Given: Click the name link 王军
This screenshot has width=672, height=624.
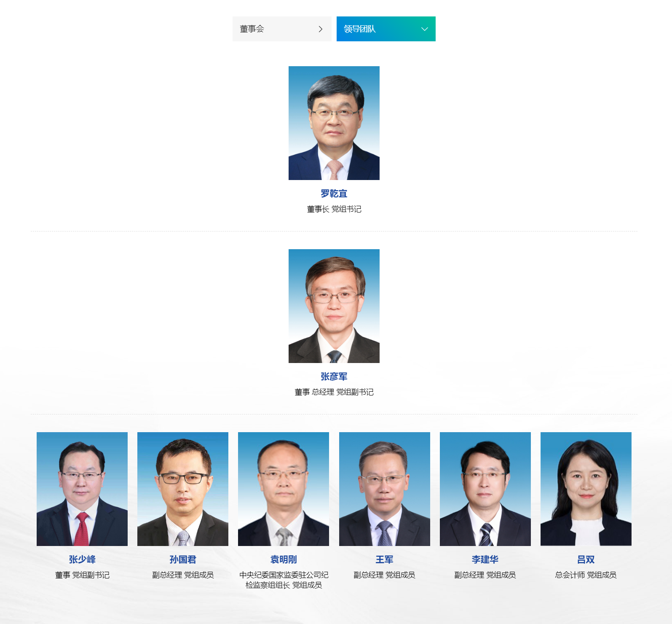Looking at the screenshot, I should (385, 559).
